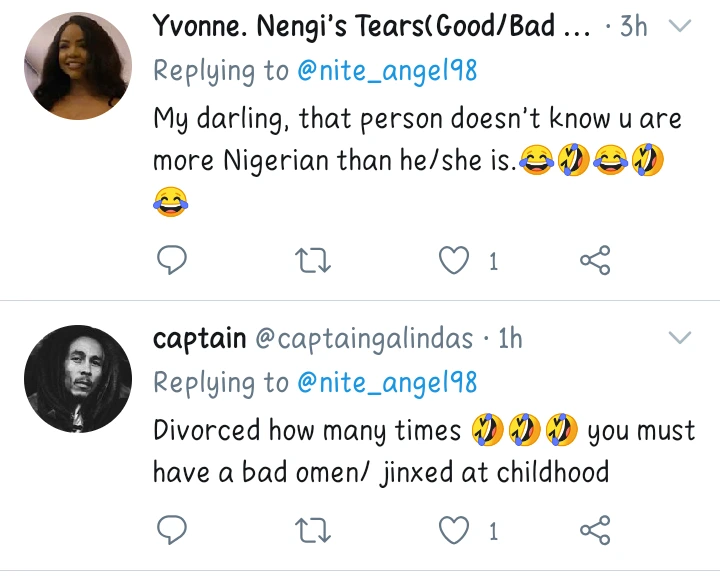Screen dimensions: 720x580
Task: Open @nite_angel98 link in Yvonne's reply
Action: 384,71
